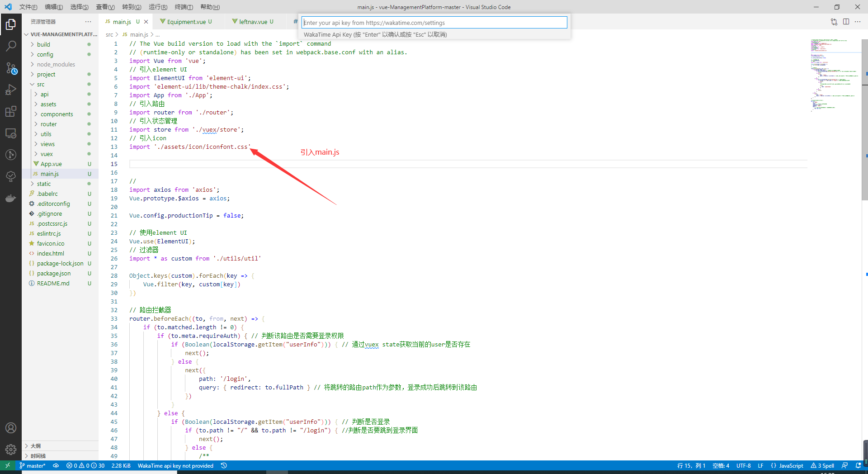
Task: Open the Search view in activity bar
Action: (11, 46)
